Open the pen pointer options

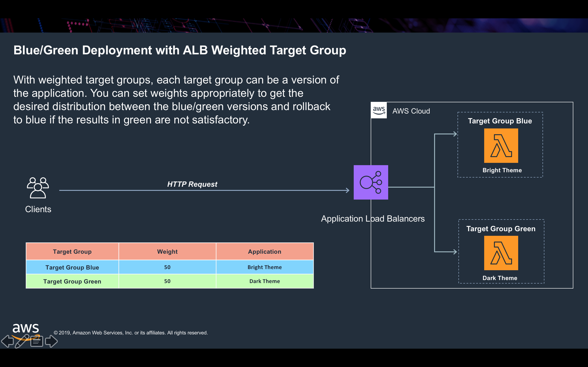click(x=22, y=341)
